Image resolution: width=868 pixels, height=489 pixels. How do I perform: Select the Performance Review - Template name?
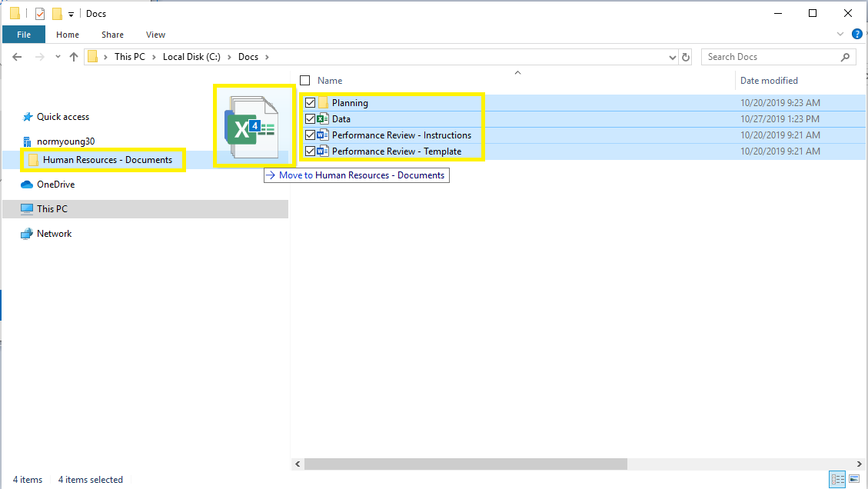pyautogui.click(x=397, y=151)
